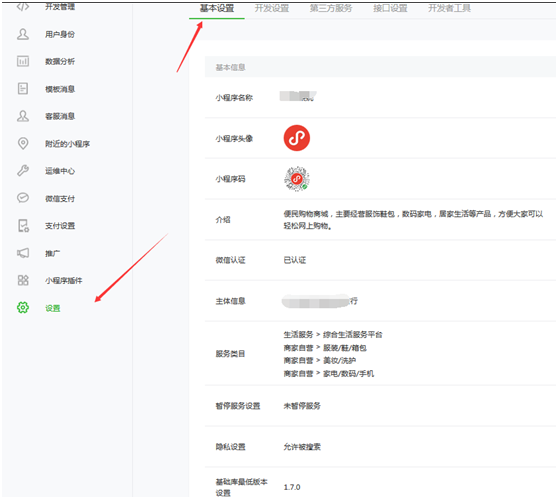Open 开发管理 in the sidebar
This screenshot has height=499, width=558.
tap(60, 7)
